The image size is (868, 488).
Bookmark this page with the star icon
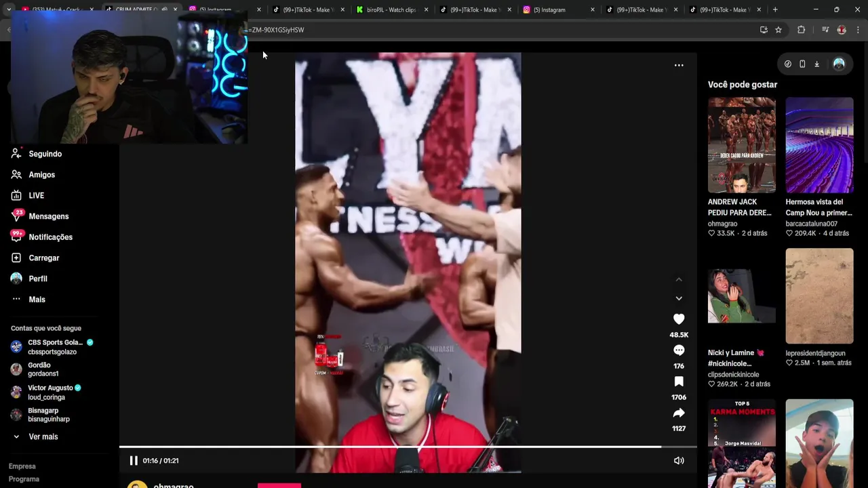pos(778,30)
